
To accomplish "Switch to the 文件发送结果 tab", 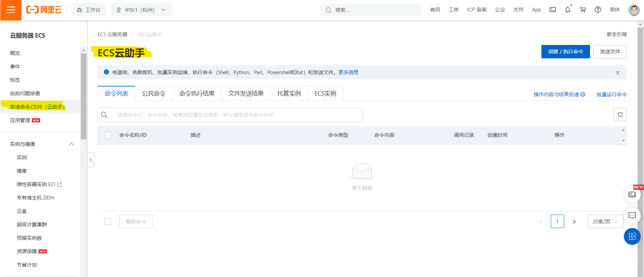I will (x=246, y=93).
